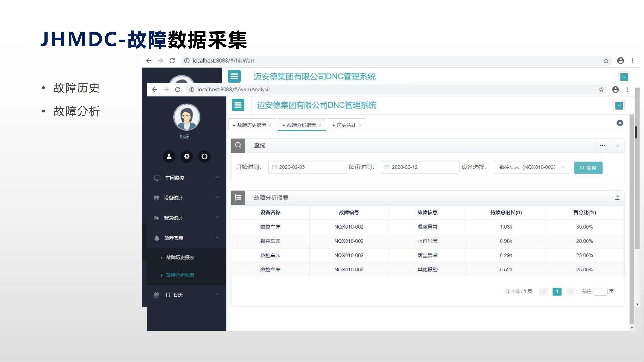Click the 开始时间 date input field
Viewport: 644px width, 362px height.
[x=307, y=167]
